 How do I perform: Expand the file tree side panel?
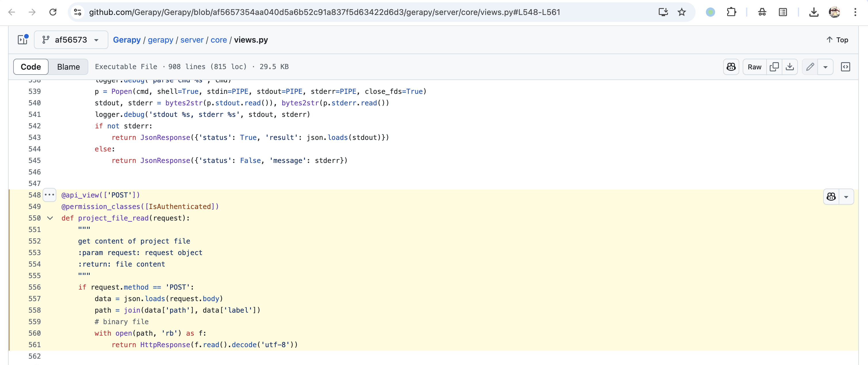(x=23, y=40)
